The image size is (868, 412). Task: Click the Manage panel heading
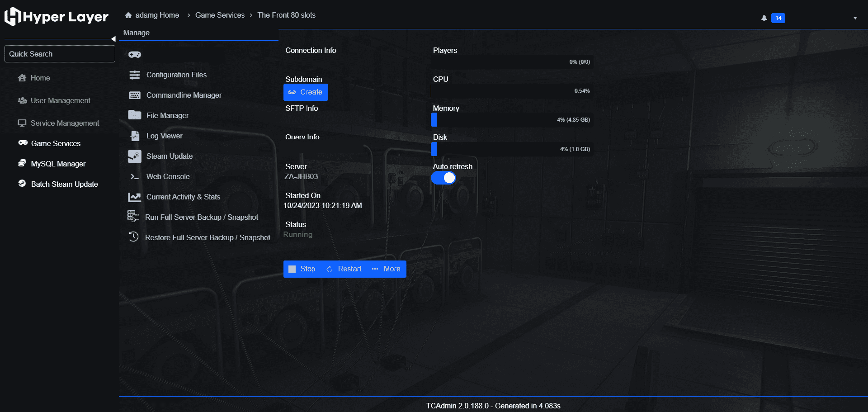click(136, 33)
